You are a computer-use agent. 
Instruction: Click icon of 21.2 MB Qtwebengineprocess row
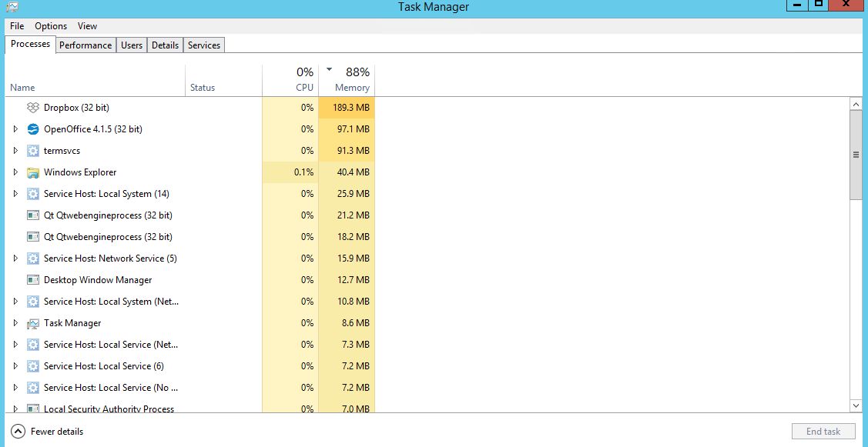33,215
